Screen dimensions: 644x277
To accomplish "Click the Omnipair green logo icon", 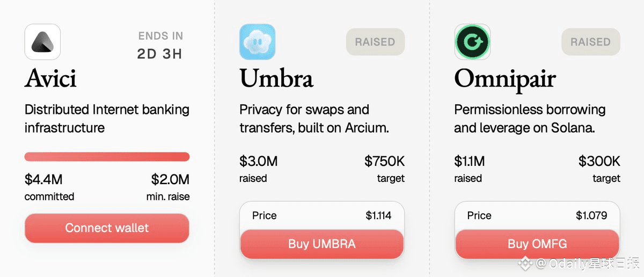I will (472, 42).
